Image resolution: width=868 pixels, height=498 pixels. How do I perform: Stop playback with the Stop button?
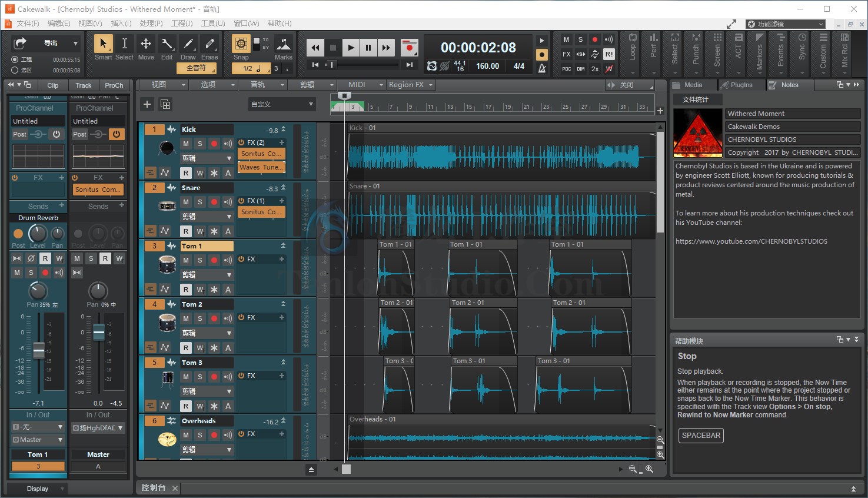(x=333, y=48)
